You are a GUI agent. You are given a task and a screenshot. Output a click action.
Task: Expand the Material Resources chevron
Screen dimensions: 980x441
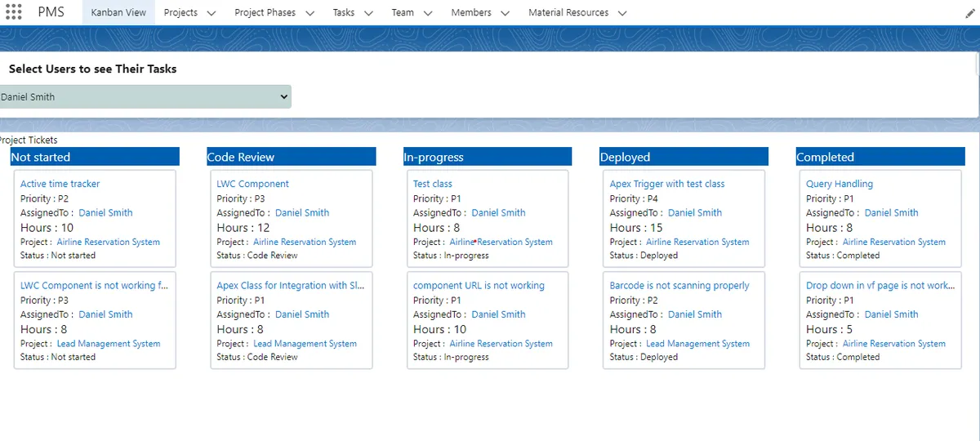[622, 13]
